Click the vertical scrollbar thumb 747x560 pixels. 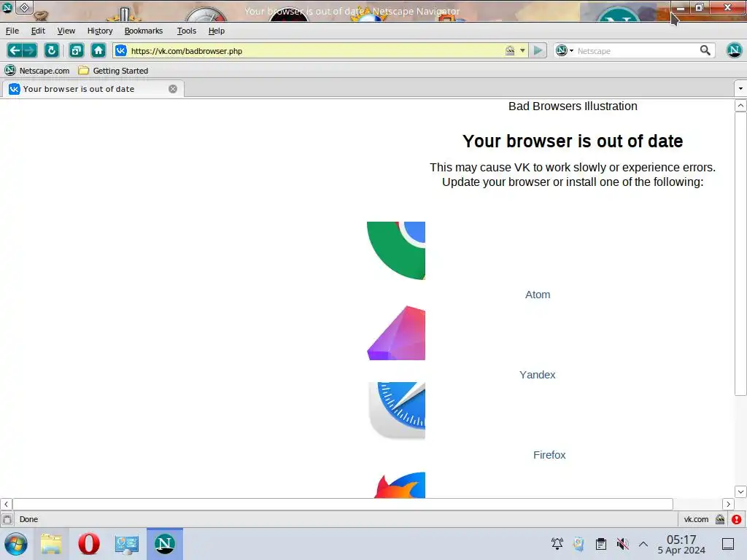coord(740,253)
